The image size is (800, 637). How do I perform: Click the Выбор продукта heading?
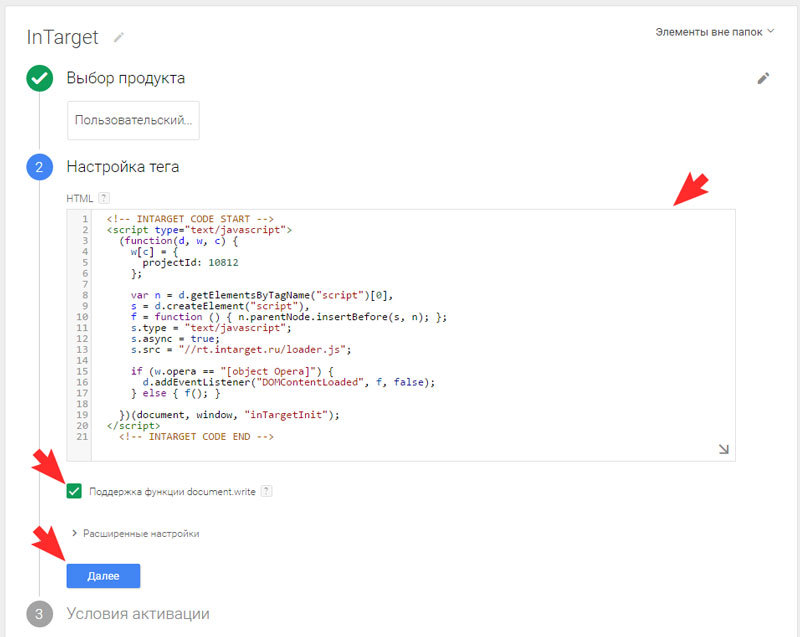[x=126, y=78]
